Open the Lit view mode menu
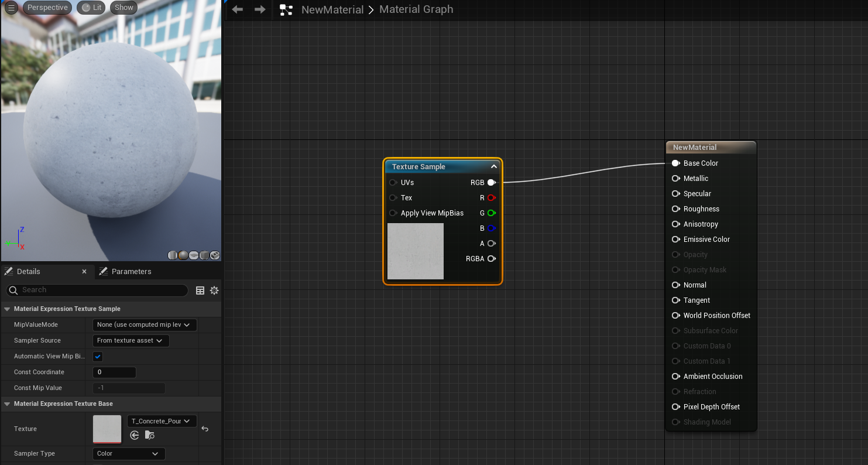 (91, 8)
